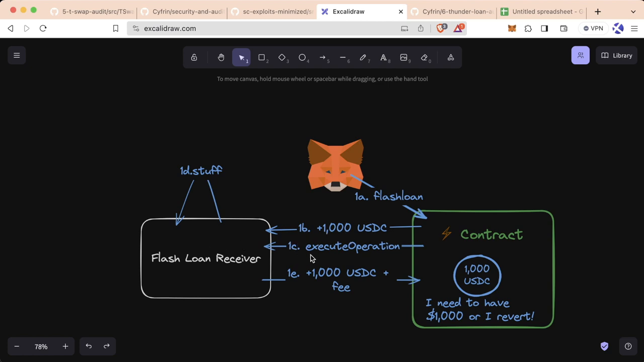Toggle the Brave sidebar panel
The image size is (644, 362).
click(x=544, y=29)
